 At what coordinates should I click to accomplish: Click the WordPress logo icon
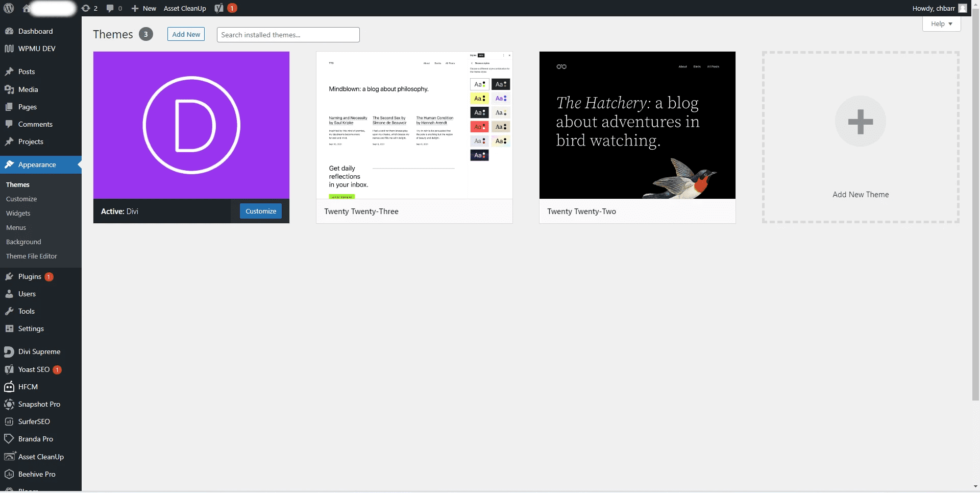pos(9,8)
